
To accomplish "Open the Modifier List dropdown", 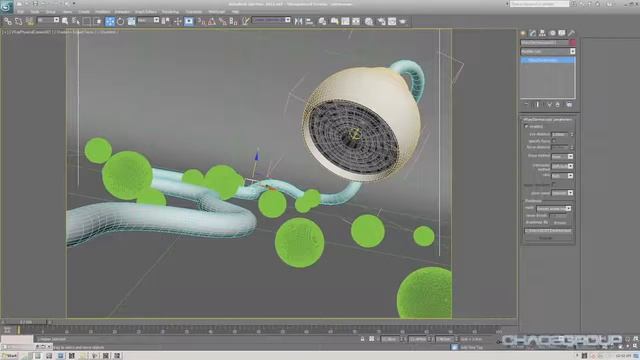I will coord(548,51).
